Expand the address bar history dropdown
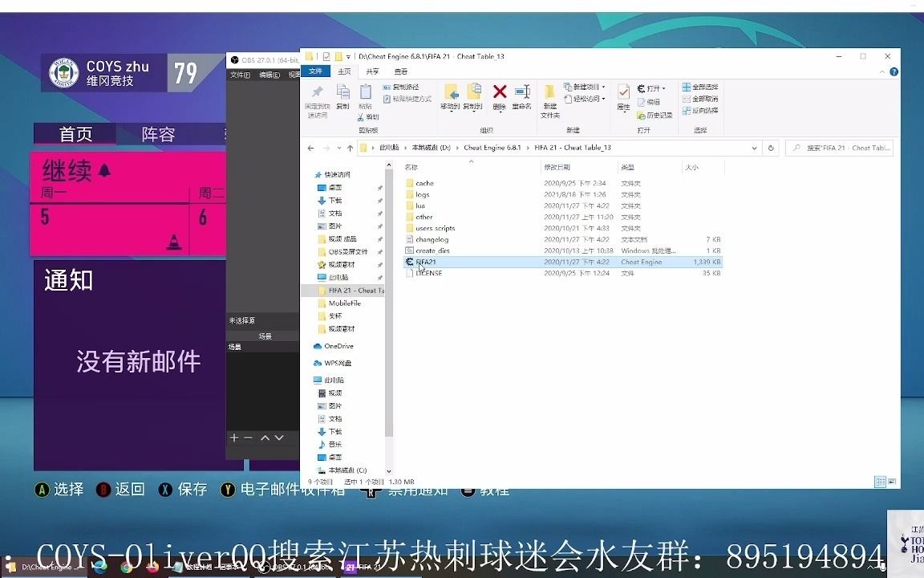The width and height of the screenshot is (924, 578). point(754,148)
